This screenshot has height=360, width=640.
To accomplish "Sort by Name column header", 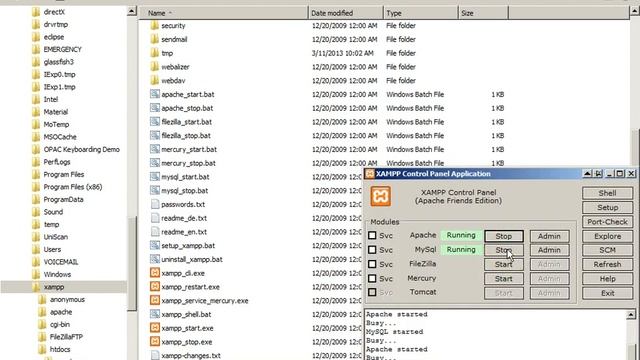I will click(x=224, y=13).
